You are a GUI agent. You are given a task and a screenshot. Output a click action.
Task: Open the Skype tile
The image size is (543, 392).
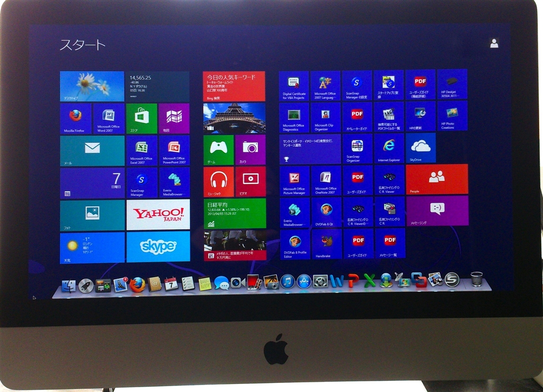point(158,247)
